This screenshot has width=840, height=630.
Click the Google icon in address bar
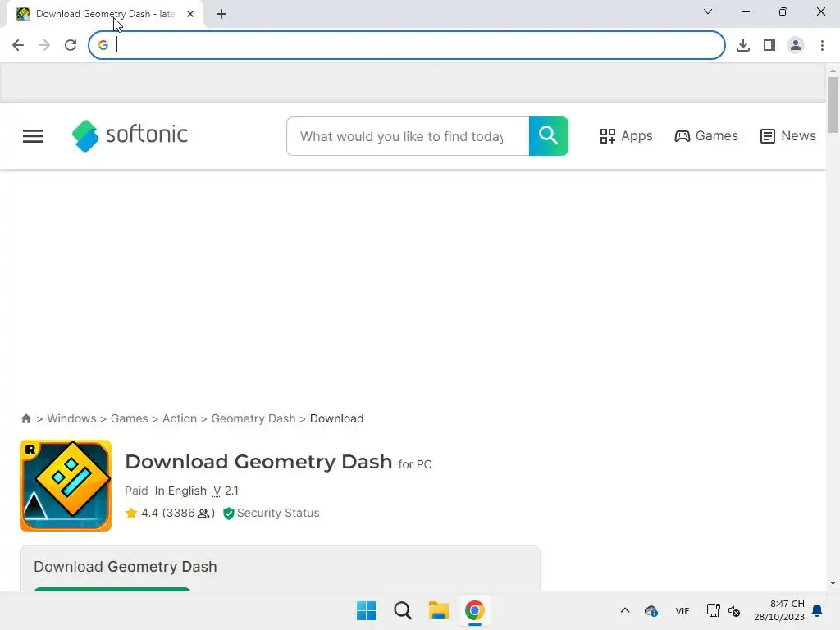pyautogui.click(x=103, y=46)
